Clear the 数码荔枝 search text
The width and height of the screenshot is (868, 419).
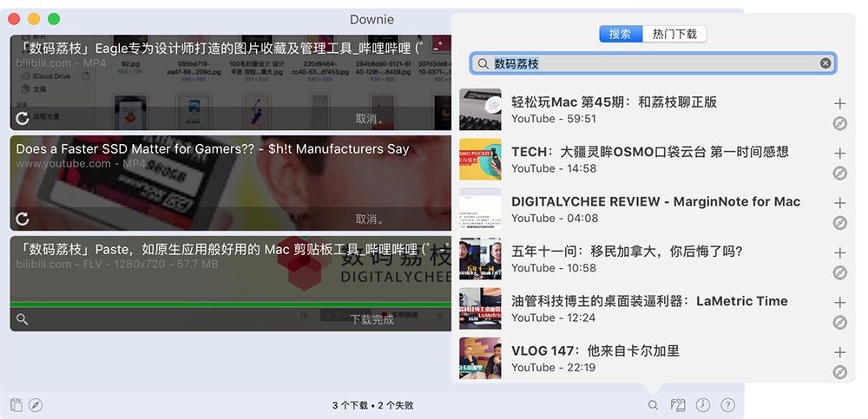click(x=825, y=63)
